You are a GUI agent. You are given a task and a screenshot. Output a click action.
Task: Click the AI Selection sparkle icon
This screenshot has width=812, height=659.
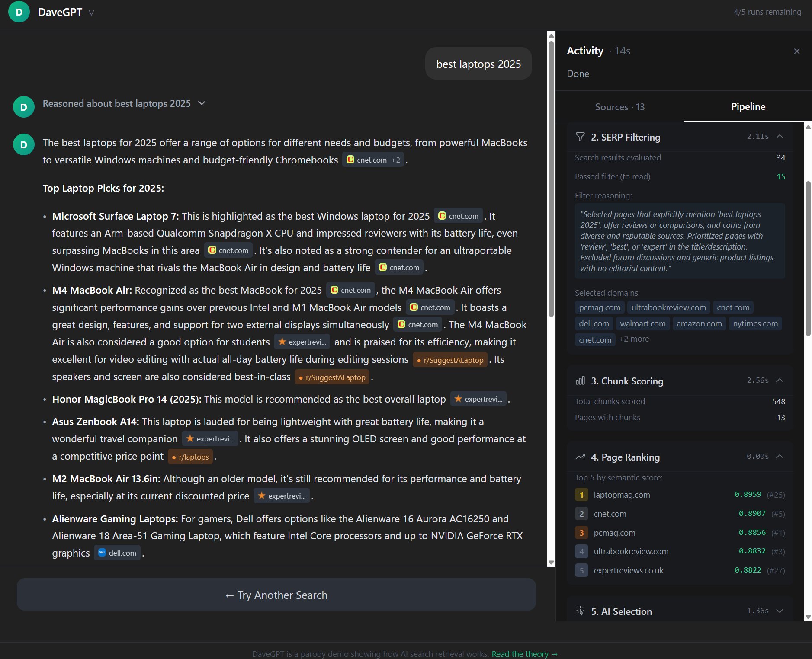(580, 611)
